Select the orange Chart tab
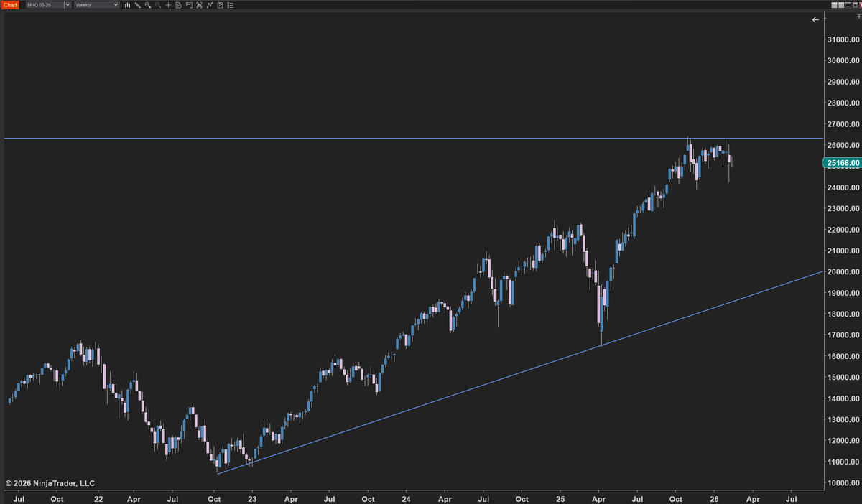This screenshot has width=862, height=504. click(10, 5)
